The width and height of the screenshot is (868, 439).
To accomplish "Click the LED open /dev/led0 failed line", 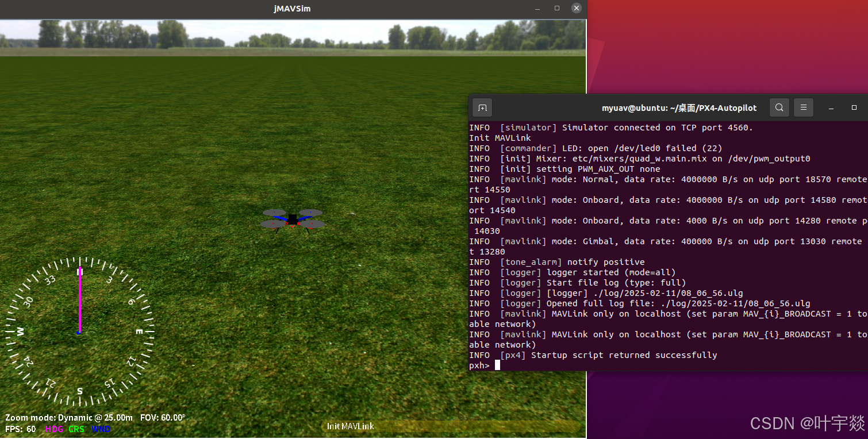I will pos(596,148).
